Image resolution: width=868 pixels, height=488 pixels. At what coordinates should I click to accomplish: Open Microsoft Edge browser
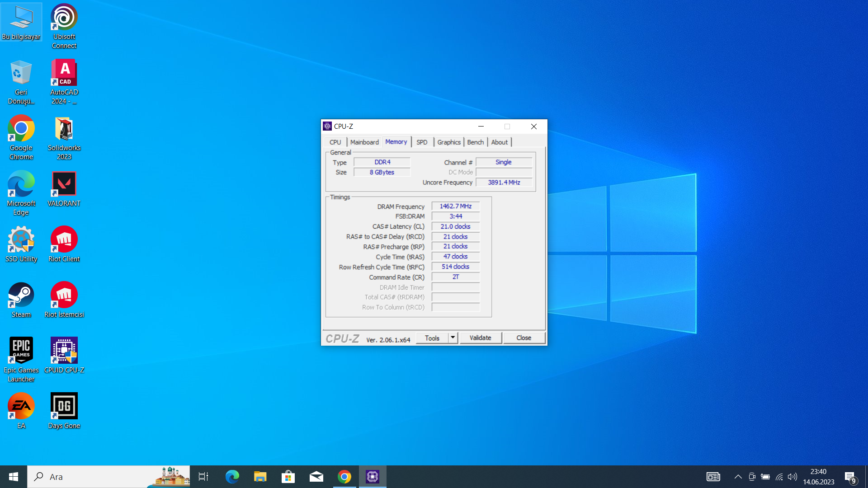[x=232, y=477]
